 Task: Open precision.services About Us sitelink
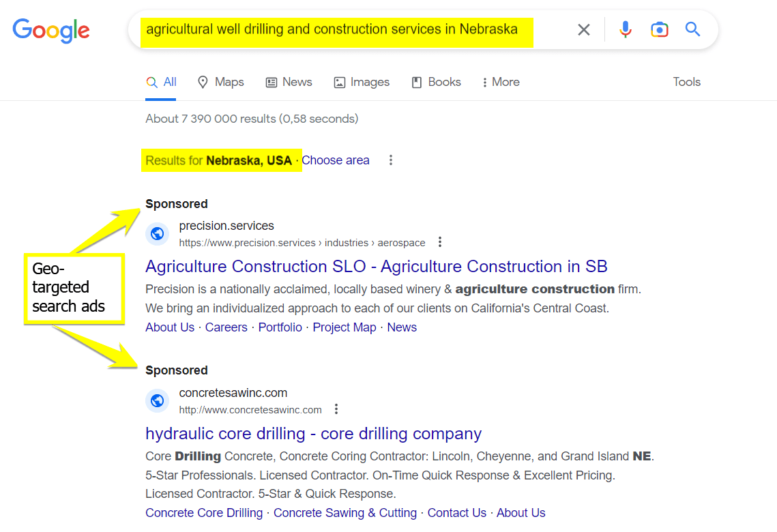169,327
